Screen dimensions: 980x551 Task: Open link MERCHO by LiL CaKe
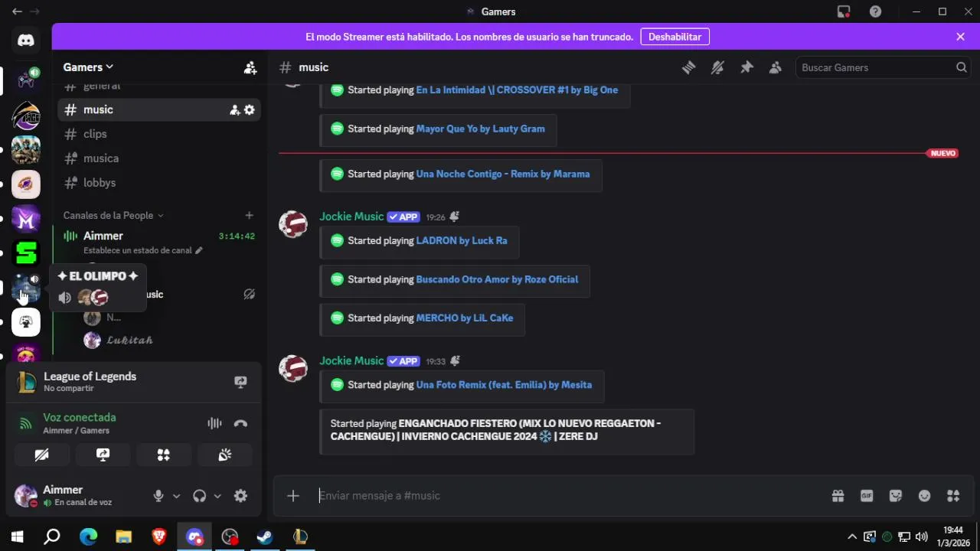[464, 318]
